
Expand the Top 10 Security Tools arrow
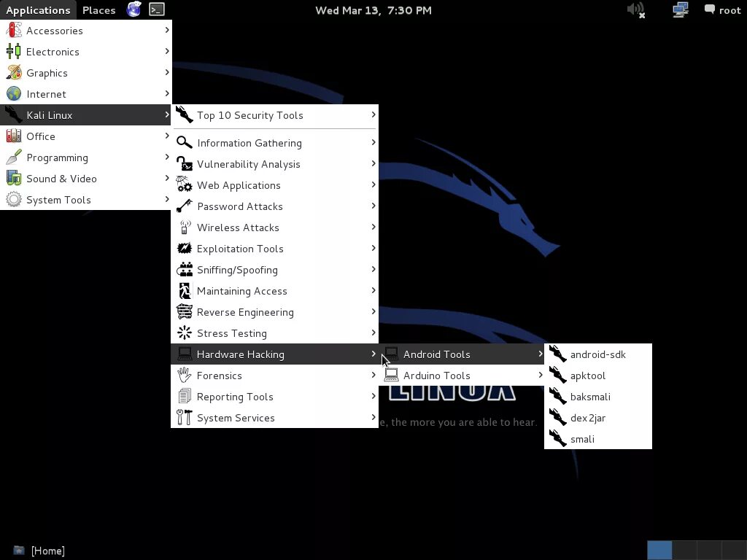pos(373,114)
